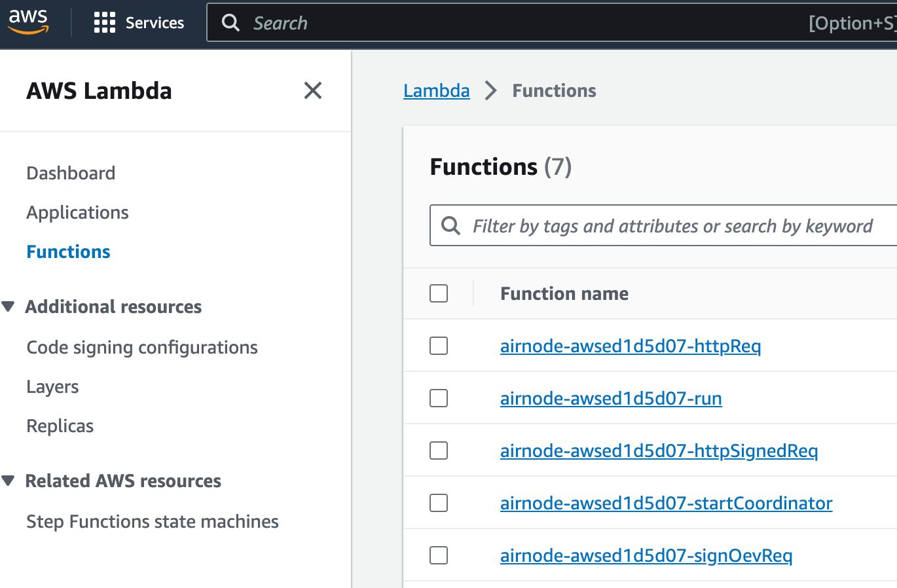The width and height of the screenshot is (897, 588).
Task: Open Applications in the sidebar
Action: tap(77, 212)
